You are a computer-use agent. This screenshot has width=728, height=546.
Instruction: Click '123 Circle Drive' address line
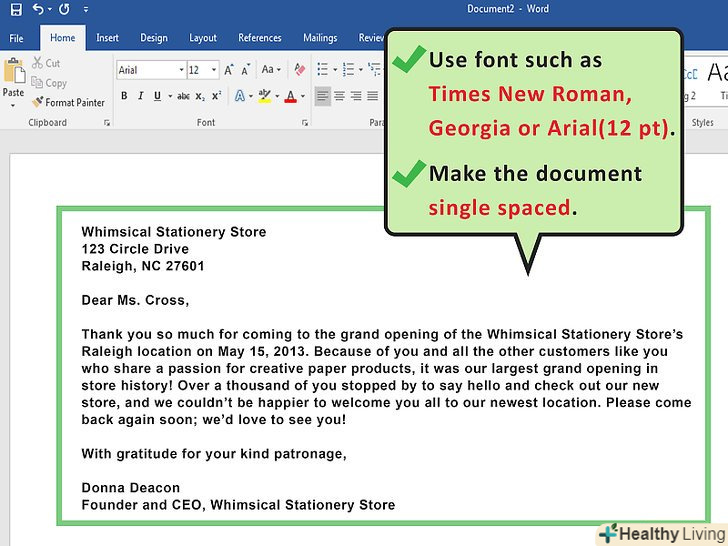pyautogui.click(x=135, y=249)
